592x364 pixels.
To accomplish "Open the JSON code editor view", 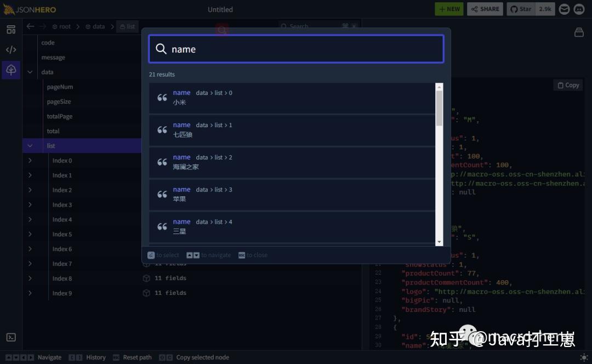I will point(11,49).
